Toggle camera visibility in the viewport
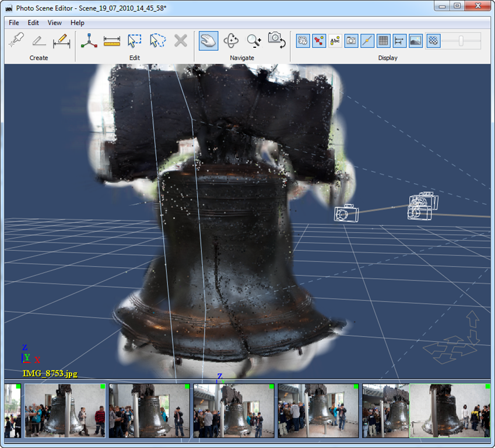This screenshot has height=448, width=495. tap(352, 41)
